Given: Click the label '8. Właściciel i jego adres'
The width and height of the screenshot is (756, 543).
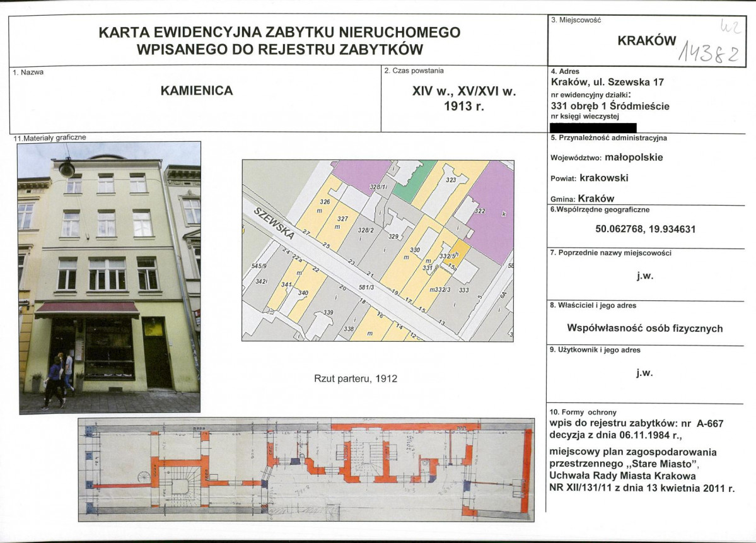Looking at the screenshot, I should [x=593, y=305].
